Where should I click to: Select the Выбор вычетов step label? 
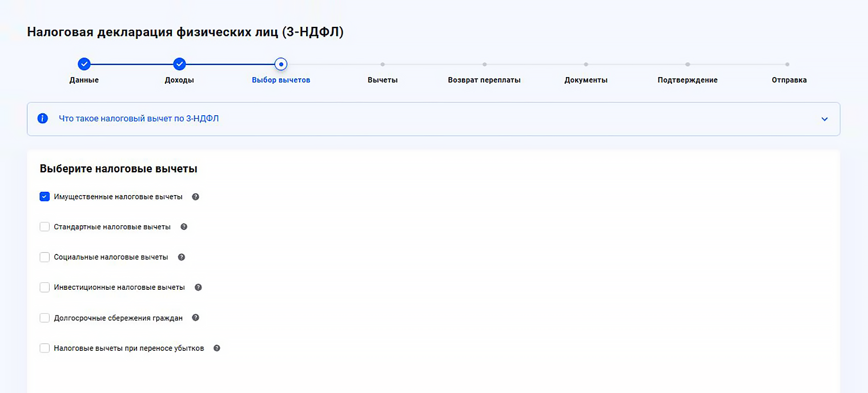tap(281, 80)
